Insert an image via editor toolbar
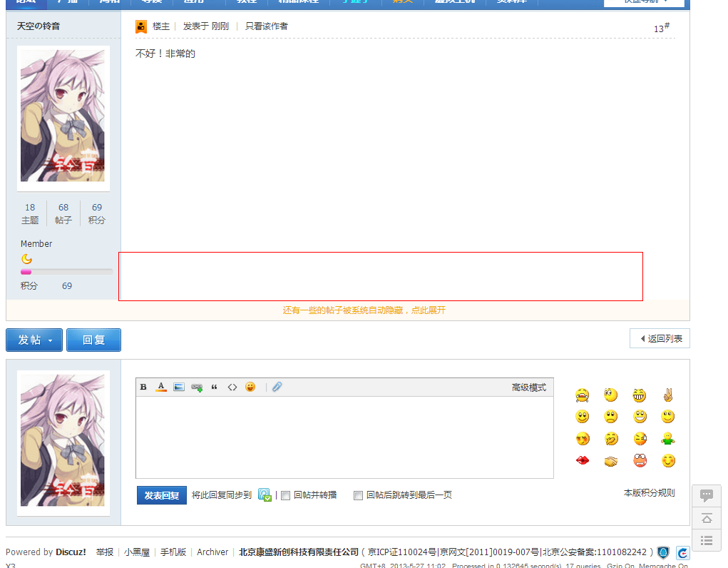Image resolution: width=728 pixels, height=568 pixels. tap(179, 387)
